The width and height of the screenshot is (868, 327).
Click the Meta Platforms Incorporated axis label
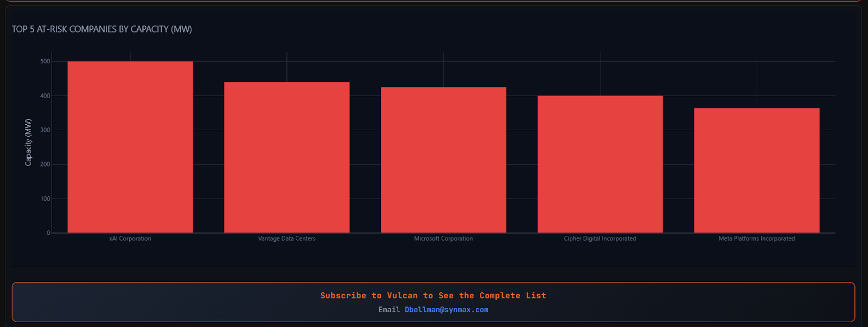[756, 239]
